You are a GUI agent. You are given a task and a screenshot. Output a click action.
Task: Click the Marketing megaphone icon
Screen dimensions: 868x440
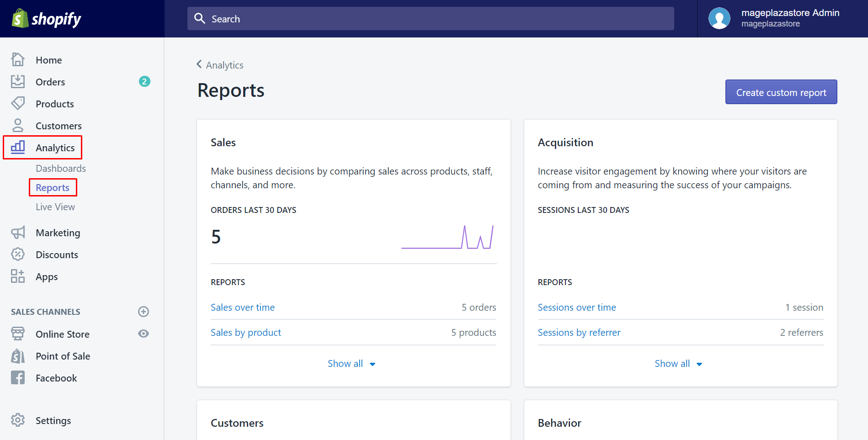pos(18,233)
